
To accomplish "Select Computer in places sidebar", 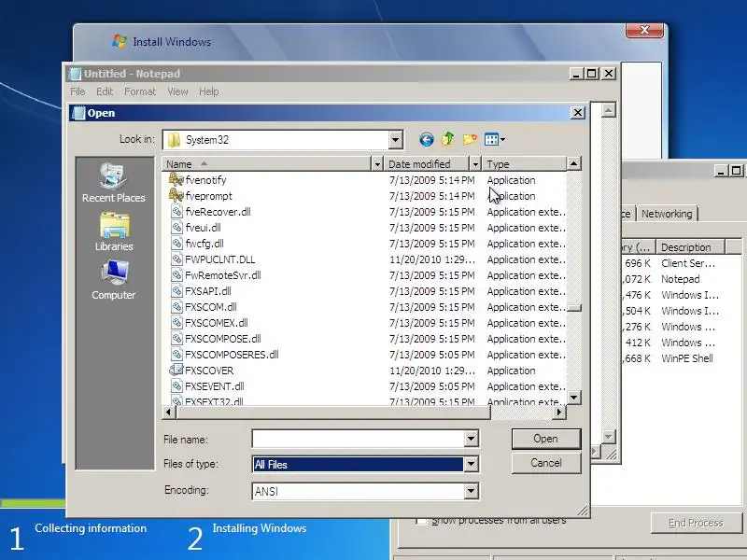I will coord(113,280).
